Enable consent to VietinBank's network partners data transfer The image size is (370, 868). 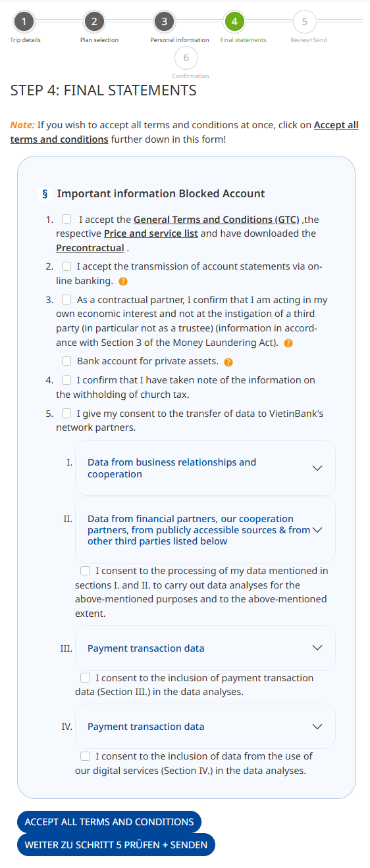pyautogui.click(x=66, y=414)
